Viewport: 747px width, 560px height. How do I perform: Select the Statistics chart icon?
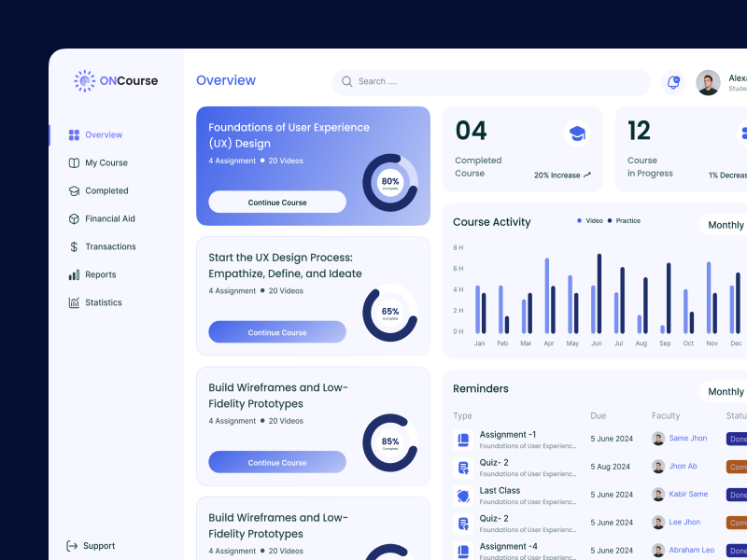click(x=77, y=302)
